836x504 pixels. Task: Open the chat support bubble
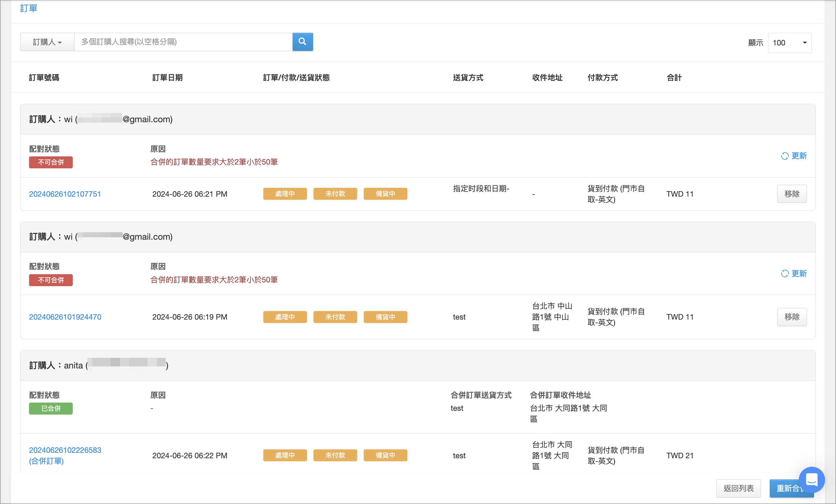(x=812, y=480)
